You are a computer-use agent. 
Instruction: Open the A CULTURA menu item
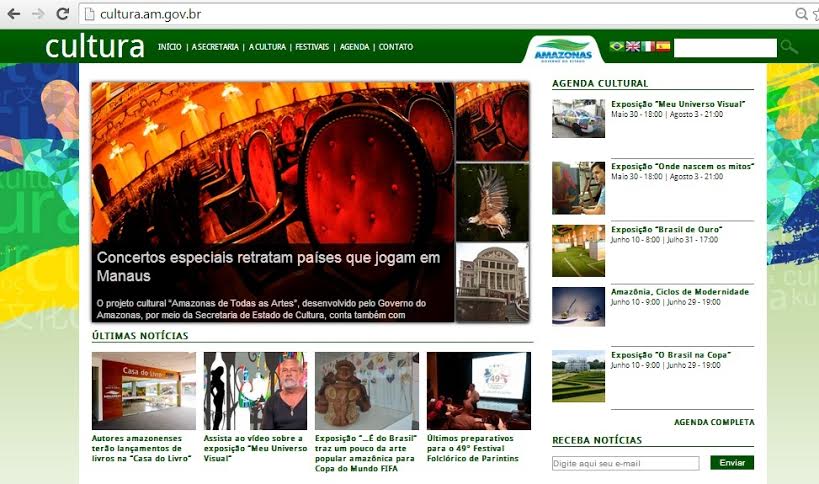[x=267, y=47]
